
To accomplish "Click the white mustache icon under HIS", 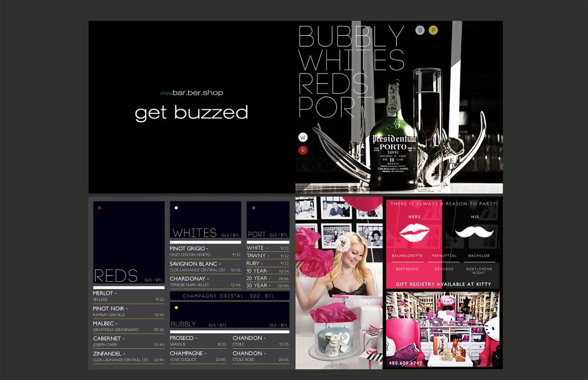I will pyautogui.click(x=475, y=231).
